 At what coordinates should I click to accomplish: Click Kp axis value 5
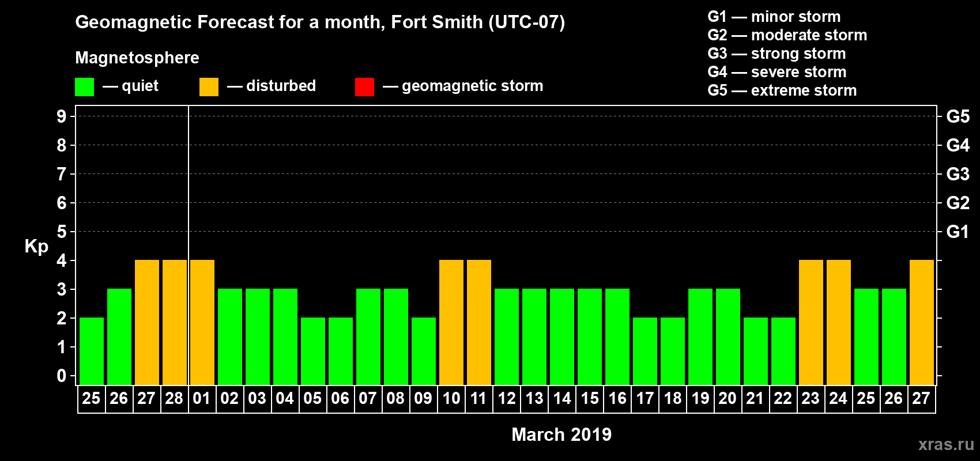pyautogui.click(x=62, y=232)
